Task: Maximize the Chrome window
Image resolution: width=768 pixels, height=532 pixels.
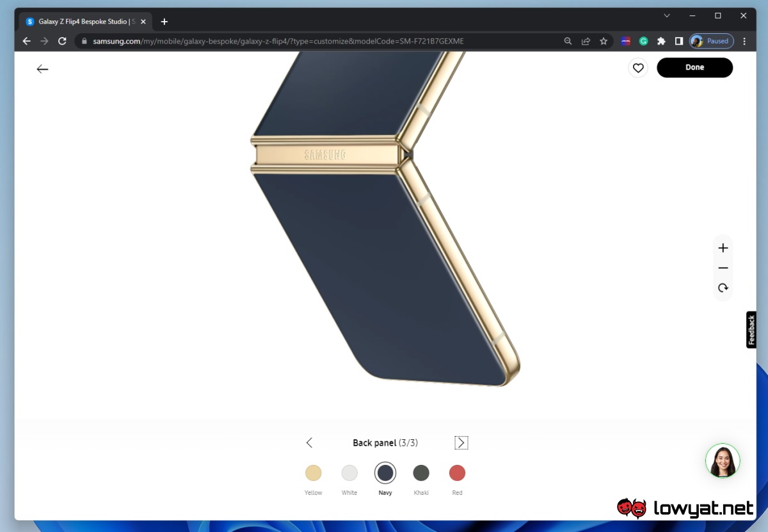Action: pyautogui.click(x=718, y=15)
